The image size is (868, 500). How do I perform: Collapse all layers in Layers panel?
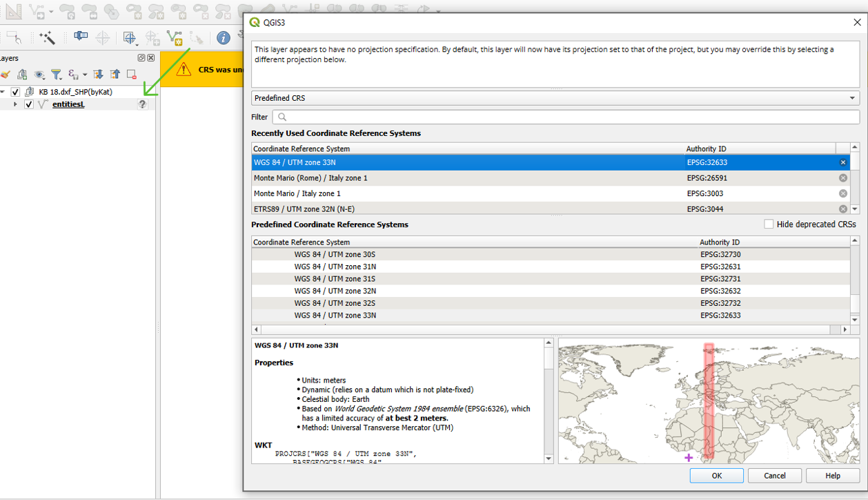point(115,75)
